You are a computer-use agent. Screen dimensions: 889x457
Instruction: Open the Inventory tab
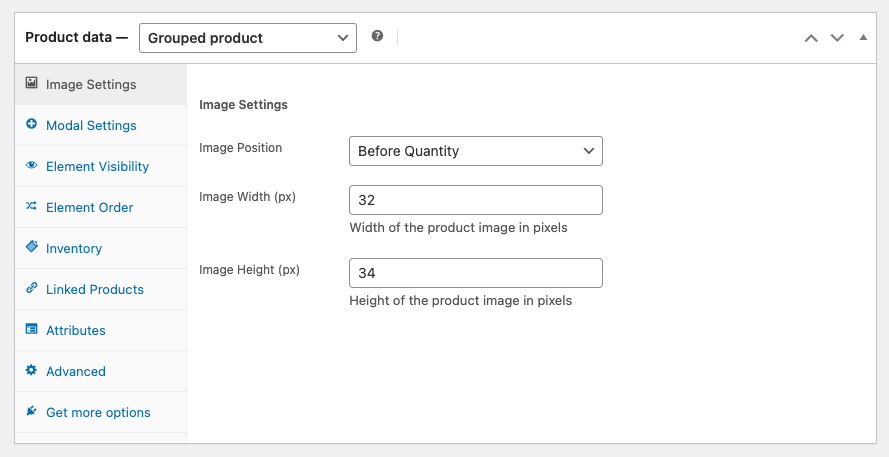(x=74, y=248)
